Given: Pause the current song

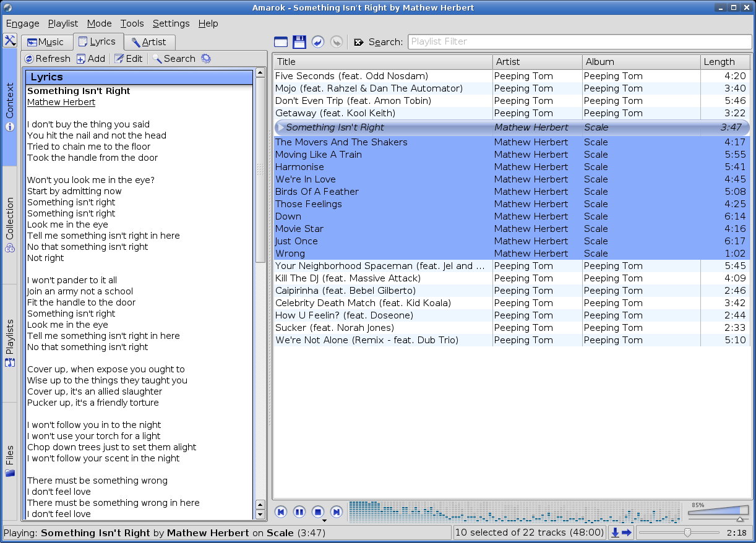Looking at the screenshot, I should point(299,511).
